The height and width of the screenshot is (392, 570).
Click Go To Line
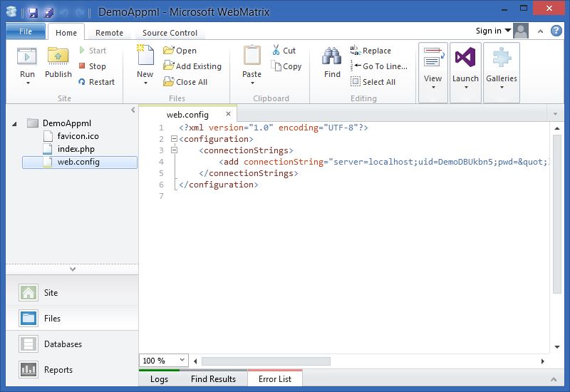pyautogui.click(x=379, y=66)
